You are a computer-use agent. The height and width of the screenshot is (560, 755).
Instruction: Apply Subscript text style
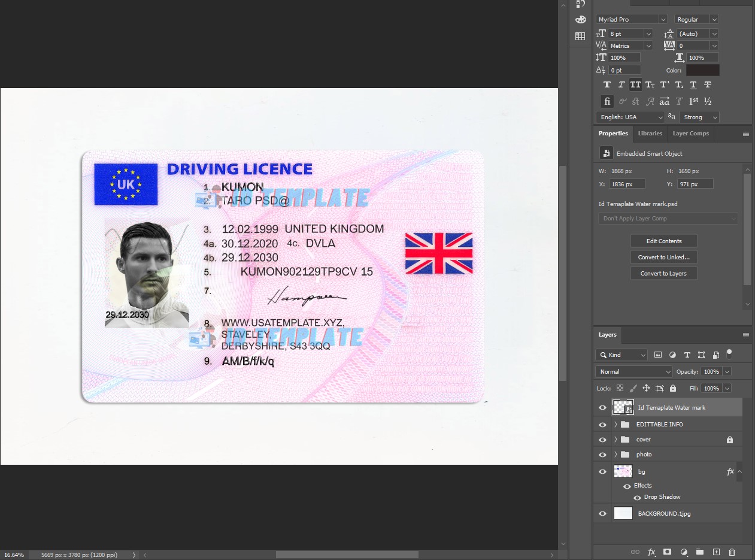point(679,85)
